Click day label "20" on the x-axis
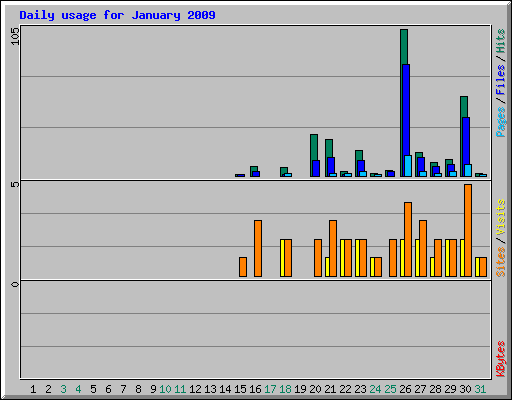This screenshot has height=400, width=512. tap(315, 389)
